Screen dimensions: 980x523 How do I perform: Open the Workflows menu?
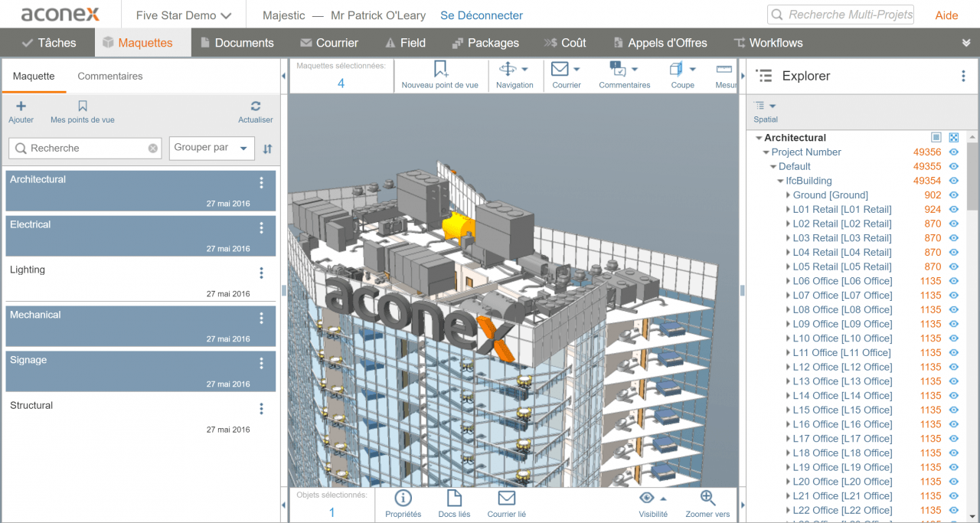(768, 43)
